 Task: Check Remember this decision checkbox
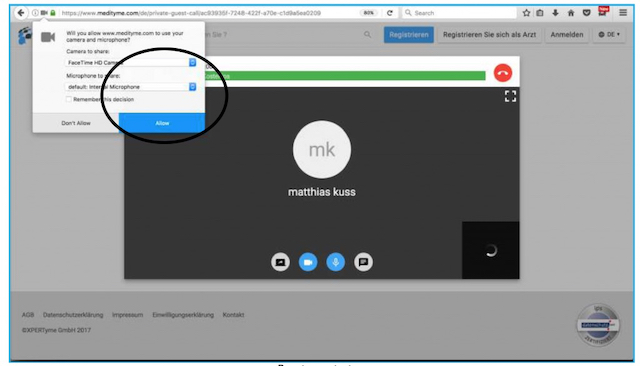69,99
